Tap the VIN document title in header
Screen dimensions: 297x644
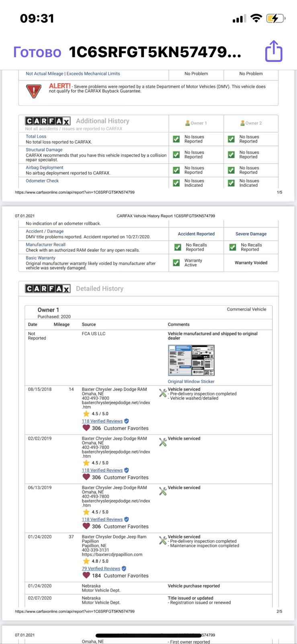155,52
